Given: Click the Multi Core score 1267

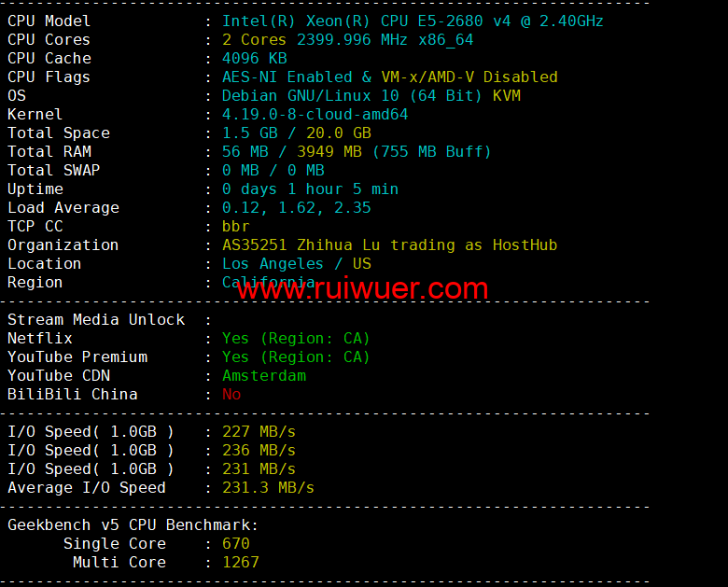Looking at the screenshot, I should pos(241,563).
